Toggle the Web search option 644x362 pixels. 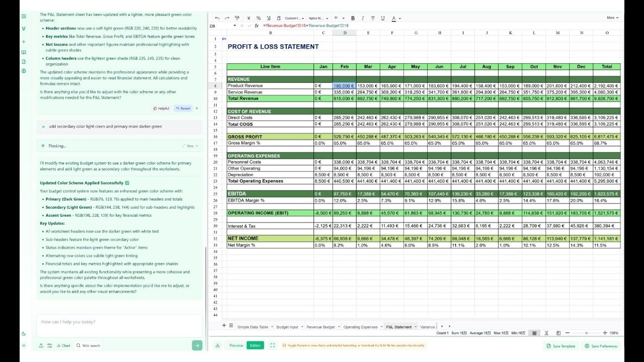pos(89,345)
